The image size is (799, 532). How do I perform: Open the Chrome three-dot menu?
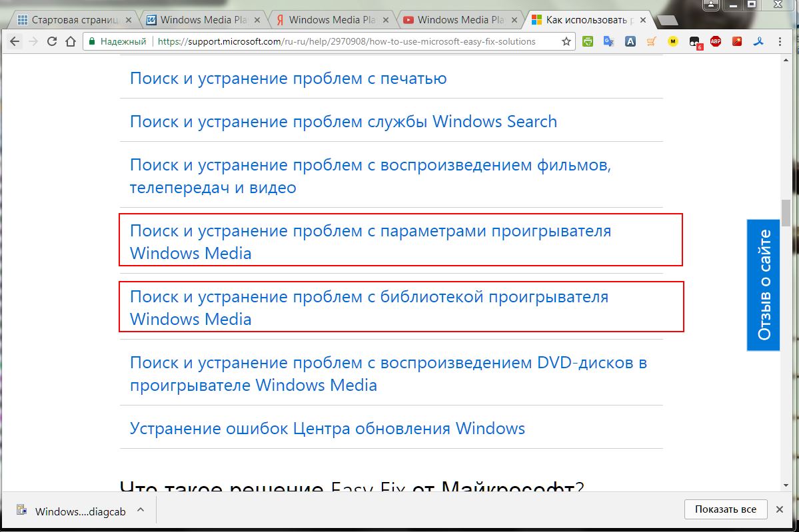click(780, 42)
